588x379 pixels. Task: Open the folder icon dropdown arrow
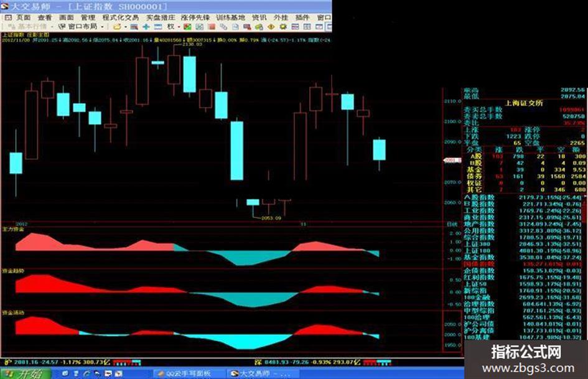125,27
